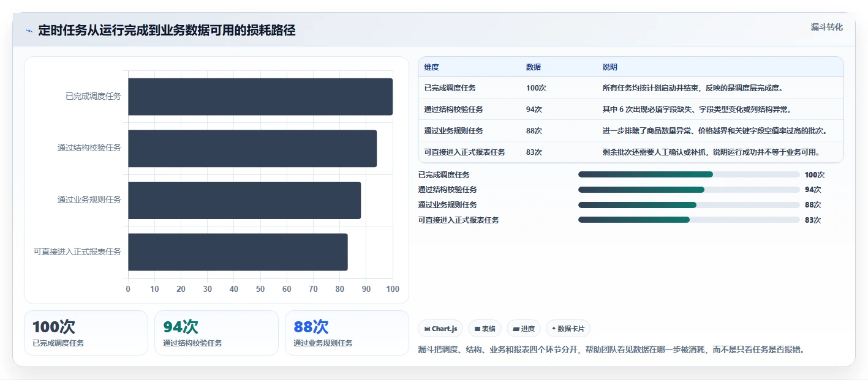
Task: Click the 100次 data card
Action: click(86, 333)
